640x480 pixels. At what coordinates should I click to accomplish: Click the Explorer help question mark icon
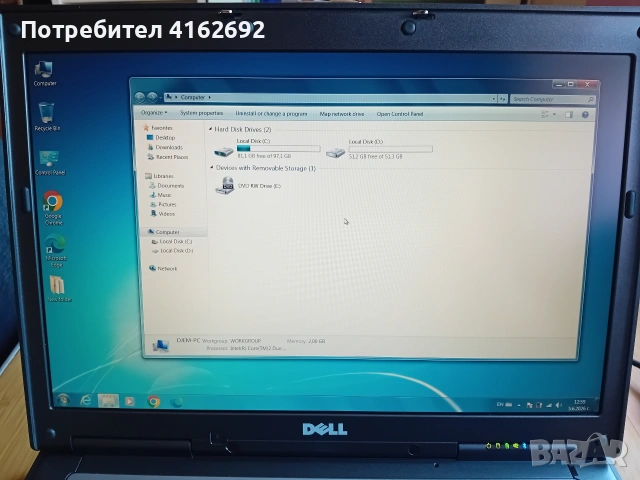585,115
